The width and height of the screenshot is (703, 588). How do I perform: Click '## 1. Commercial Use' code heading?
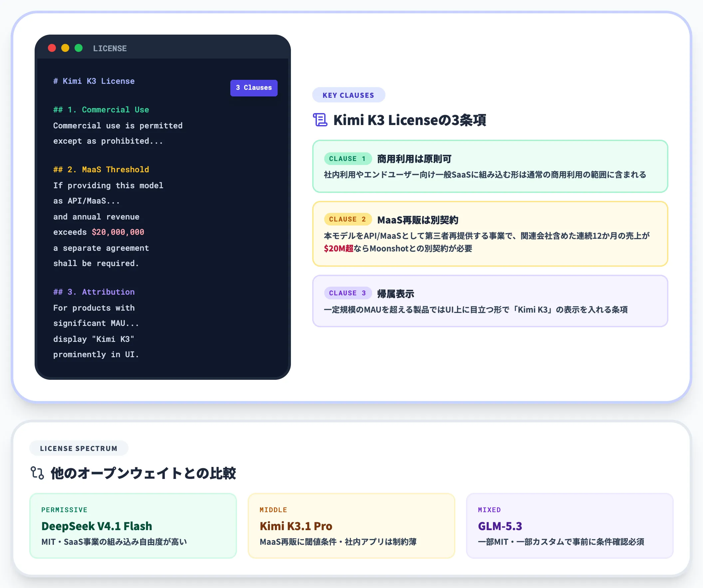101,110
